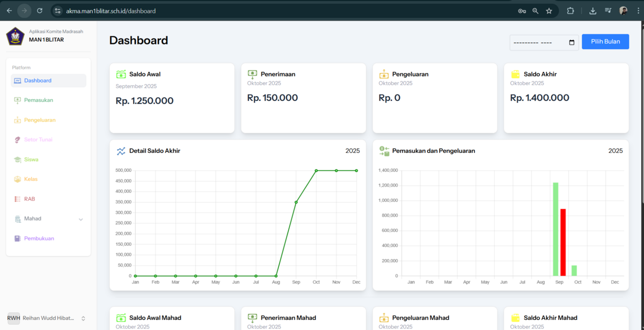Click the Pembukuan book icon

click(17, 239)
